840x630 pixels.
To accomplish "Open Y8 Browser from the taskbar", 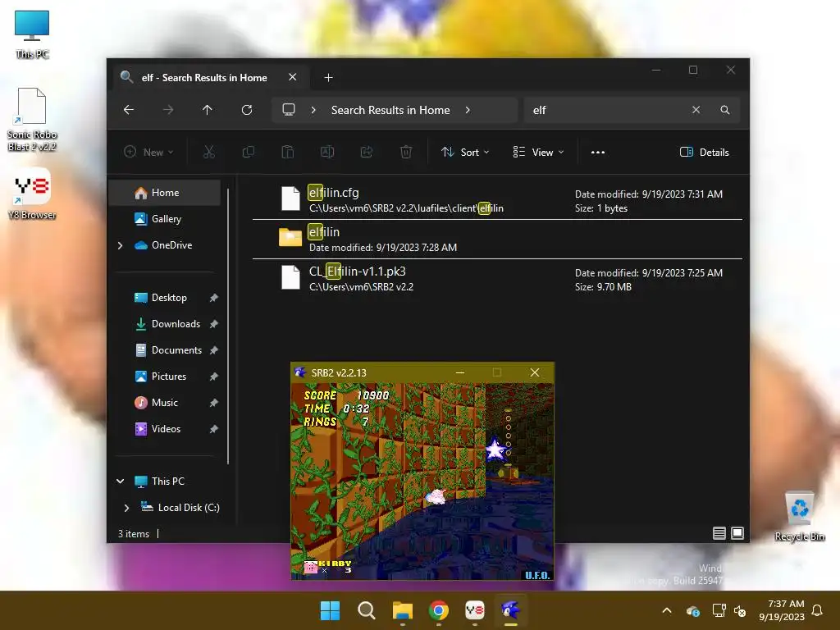I will click(475, 610).
